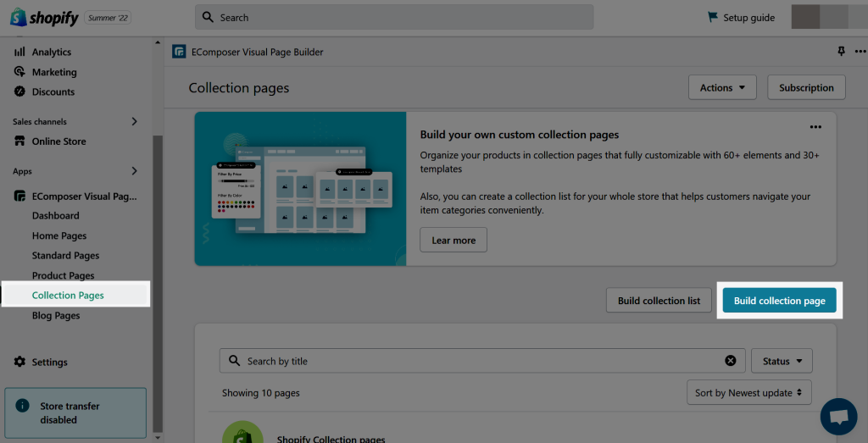Open Discounts in the sidebar
This screenshot has width=868, height=443.
53,91
